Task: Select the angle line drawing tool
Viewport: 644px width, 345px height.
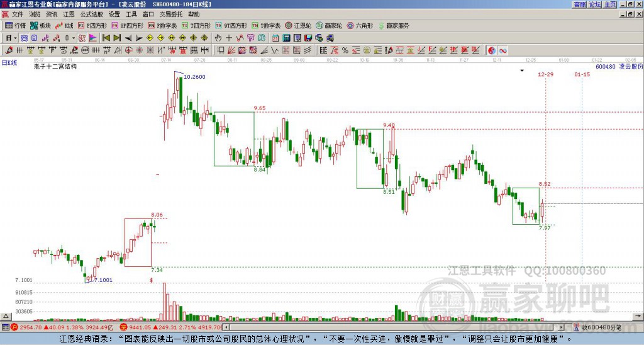Action: point(264,50)
